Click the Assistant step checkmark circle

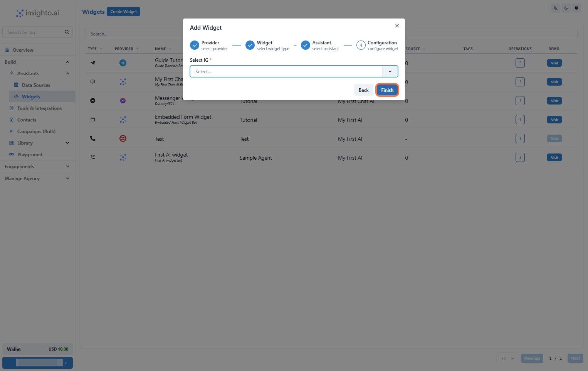tap(306, 45)
